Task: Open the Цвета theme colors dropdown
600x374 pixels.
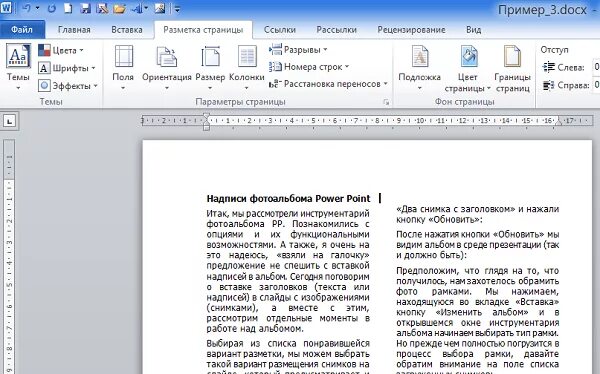Action: [x=61, y=50]
